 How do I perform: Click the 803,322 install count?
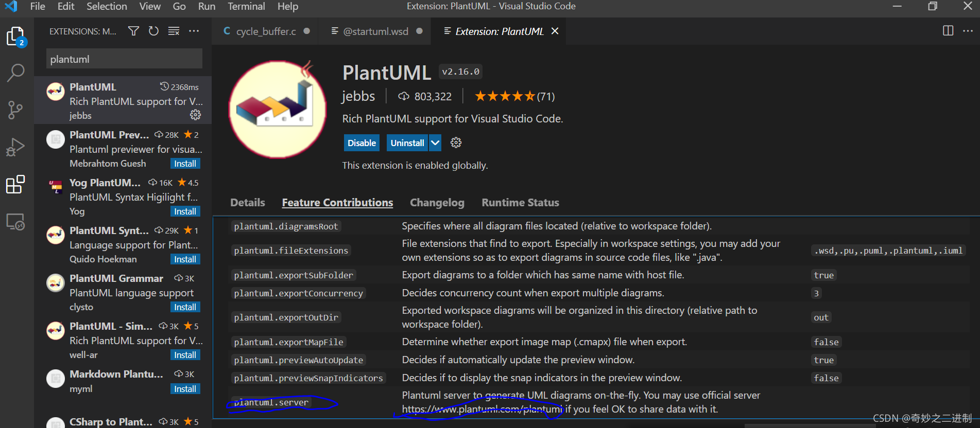(x=425, y=96)
